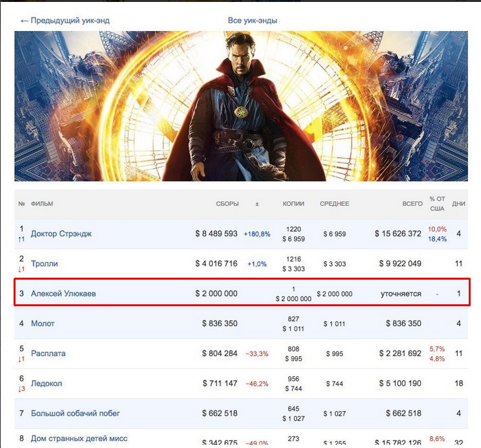The height and width of the screenshot is (448, 481).
Task: Click the 'ВСЕГО' column header
Action: tap(412, 204)
